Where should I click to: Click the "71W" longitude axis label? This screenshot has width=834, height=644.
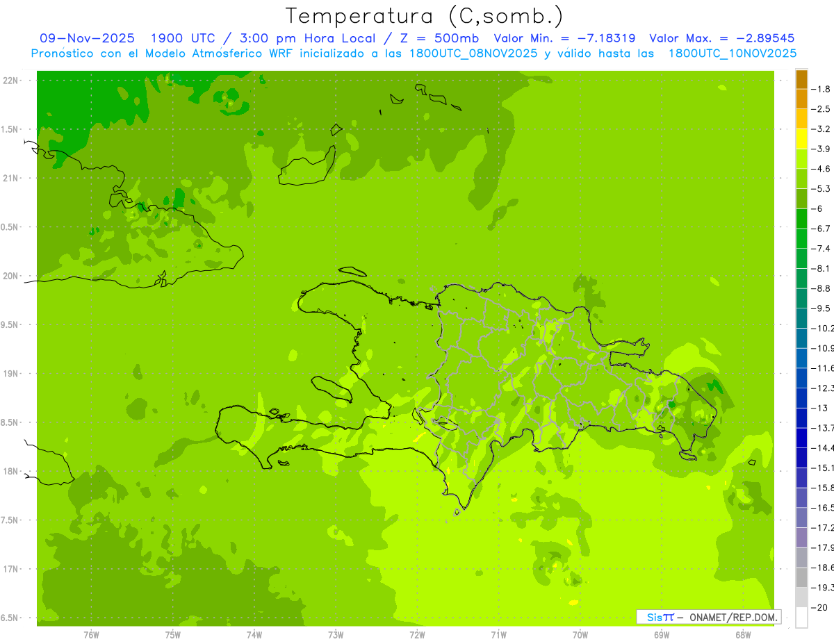(x=498, y=635)
